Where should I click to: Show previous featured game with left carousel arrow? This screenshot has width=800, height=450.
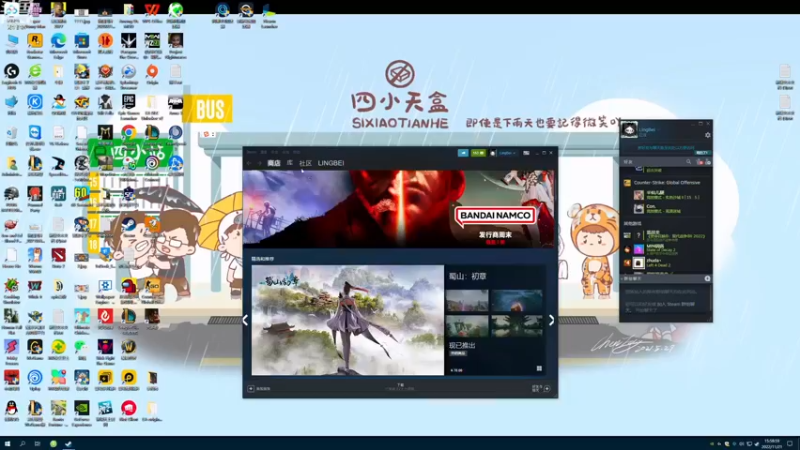pyautogui.click(x=245, y=320)
